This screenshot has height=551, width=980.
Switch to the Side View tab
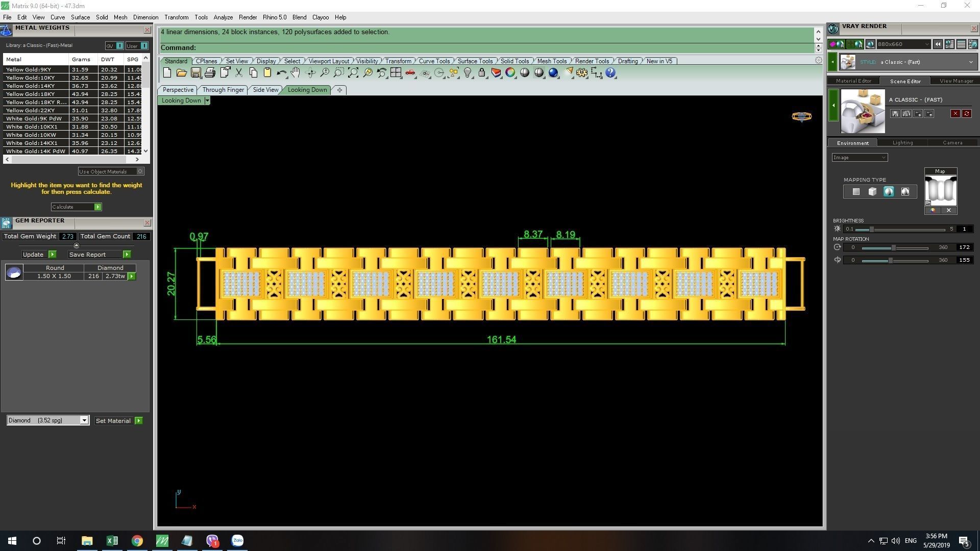coord(265,90)
